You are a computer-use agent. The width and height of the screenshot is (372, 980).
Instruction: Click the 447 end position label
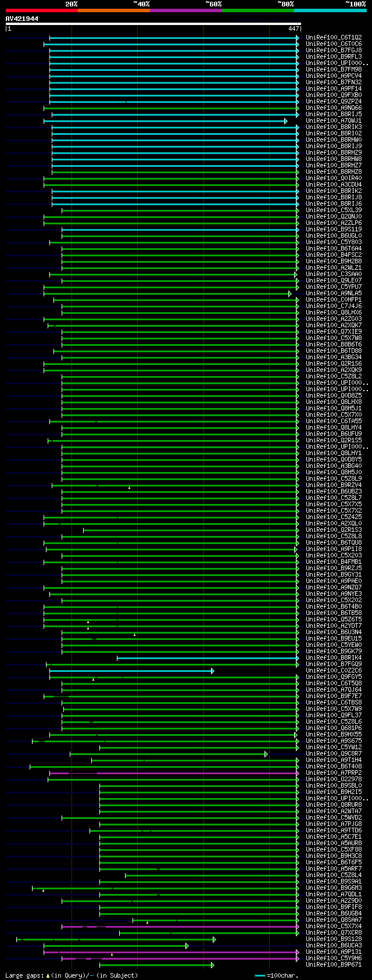point(294,28)
